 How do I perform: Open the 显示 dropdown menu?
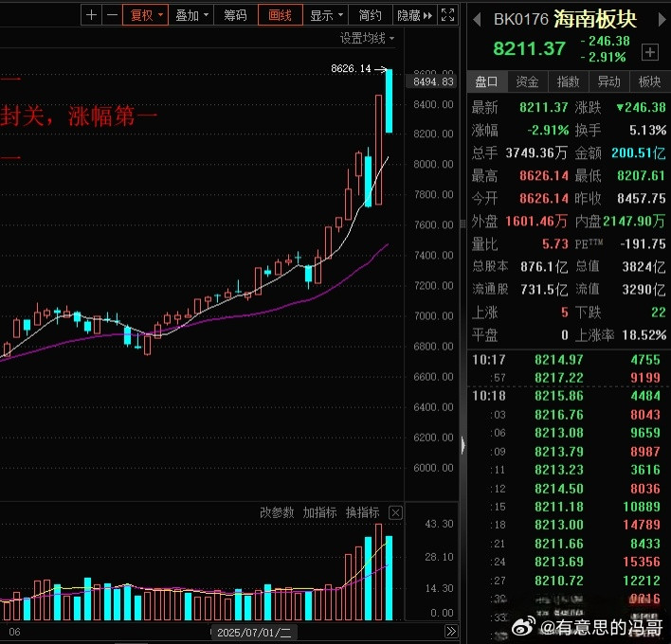click(x=326, y=15)
